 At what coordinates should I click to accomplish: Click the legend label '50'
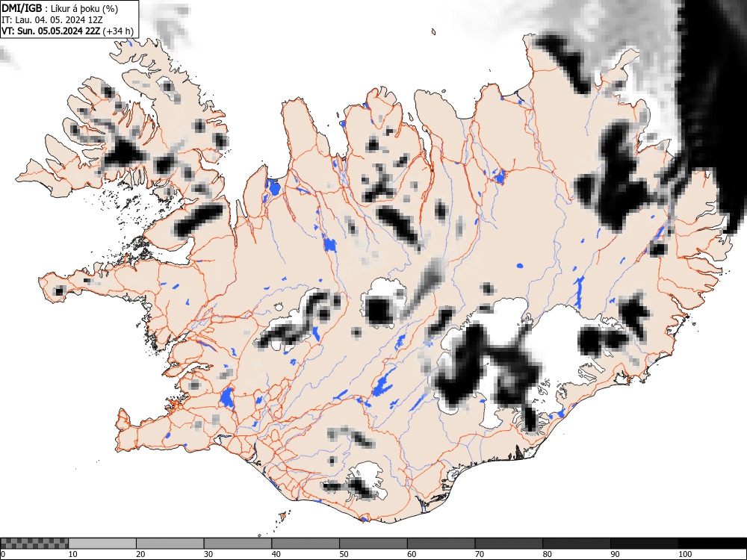pyautogui.click(x=344, y=554)
